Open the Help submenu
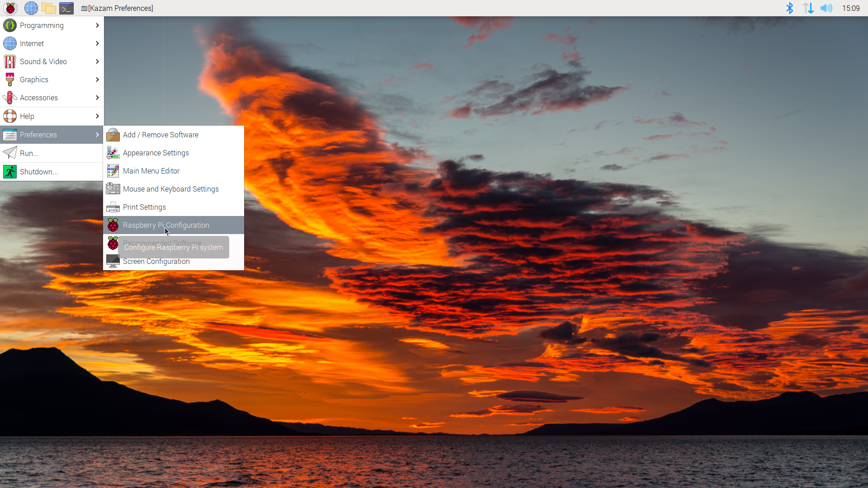 click(x=52, y=116)
